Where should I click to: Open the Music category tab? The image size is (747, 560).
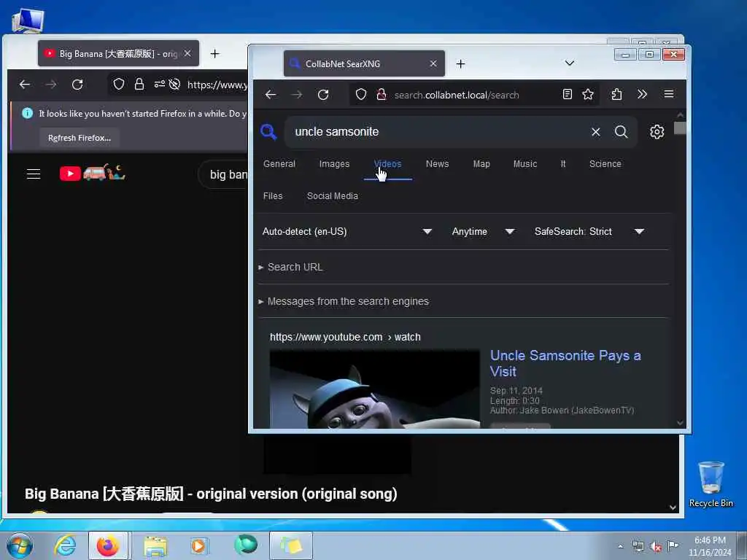pos(525,164)
